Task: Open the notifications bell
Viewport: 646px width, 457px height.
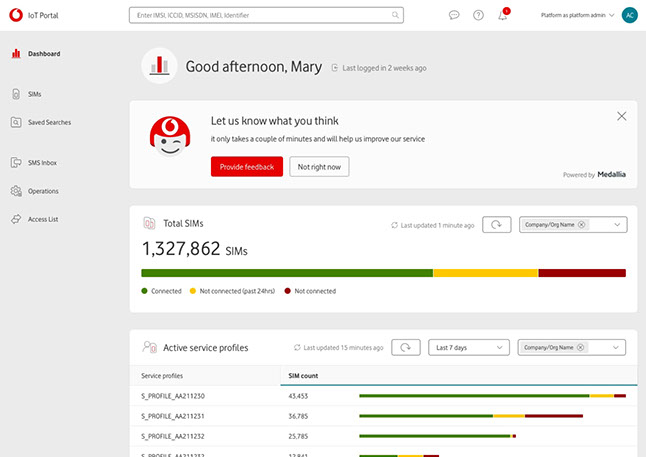Action: coord(503,15)
